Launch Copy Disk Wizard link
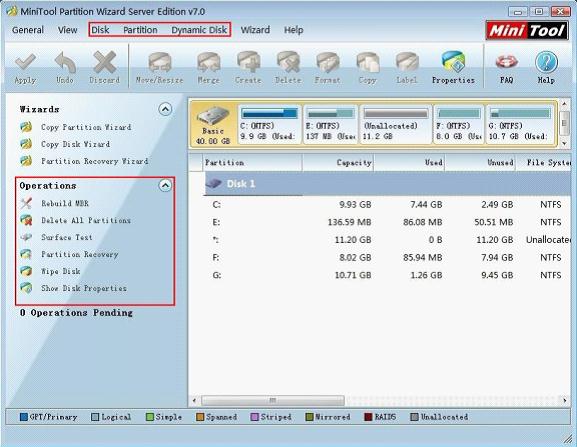 tap(75, 144)
